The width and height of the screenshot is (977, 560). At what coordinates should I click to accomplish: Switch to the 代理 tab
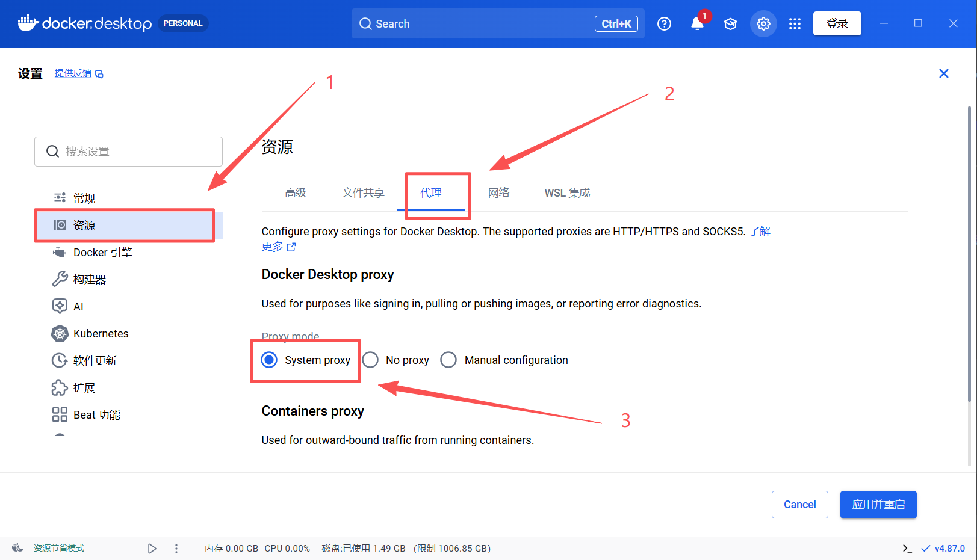(x=431, y=192)
